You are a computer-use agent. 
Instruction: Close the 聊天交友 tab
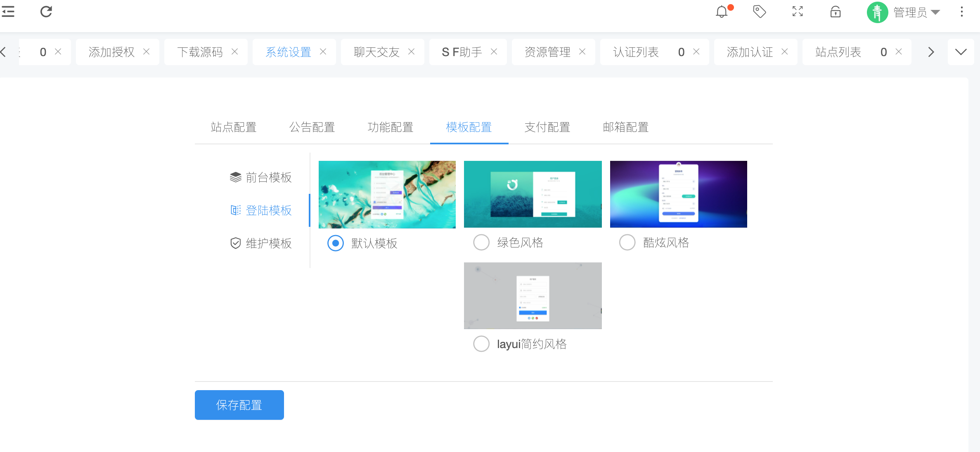tap(412, 52)
